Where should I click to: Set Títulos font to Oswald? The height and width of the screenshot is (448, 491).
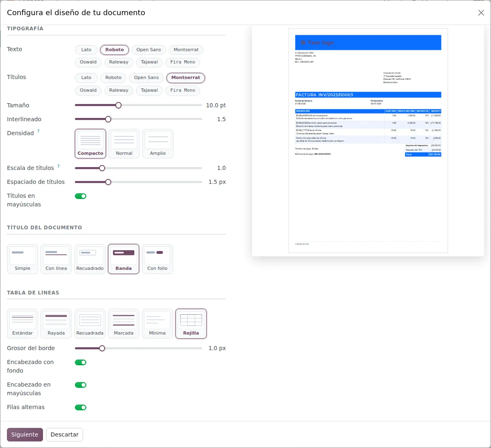point(88,91)
